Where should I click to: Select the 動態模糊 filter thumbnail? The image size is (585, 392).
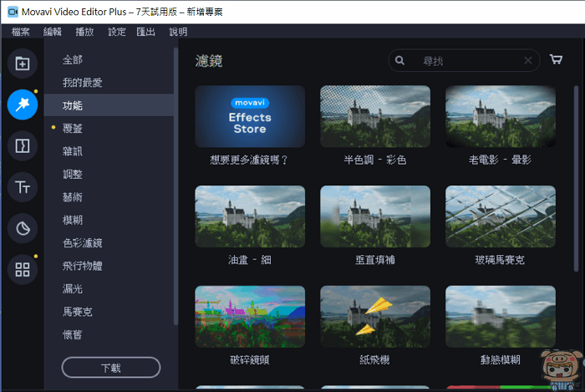click(501, 317)
